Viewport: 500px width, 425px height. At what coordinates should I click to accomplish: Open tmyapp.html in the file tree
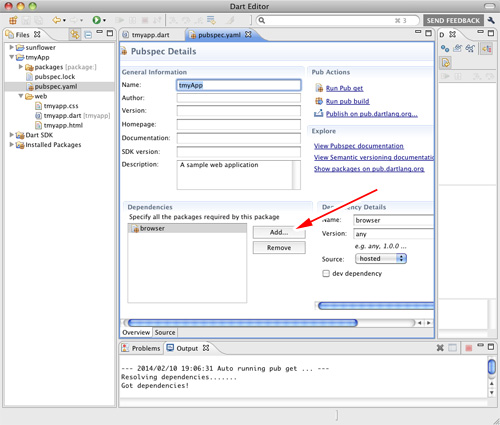(x=63, y=125)
